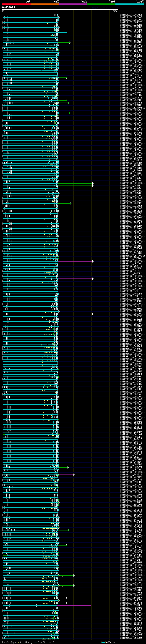Select the UniRef100_A8X653 label
The width and height of the screenshot is (146, 644).
(x=131, y=213)
